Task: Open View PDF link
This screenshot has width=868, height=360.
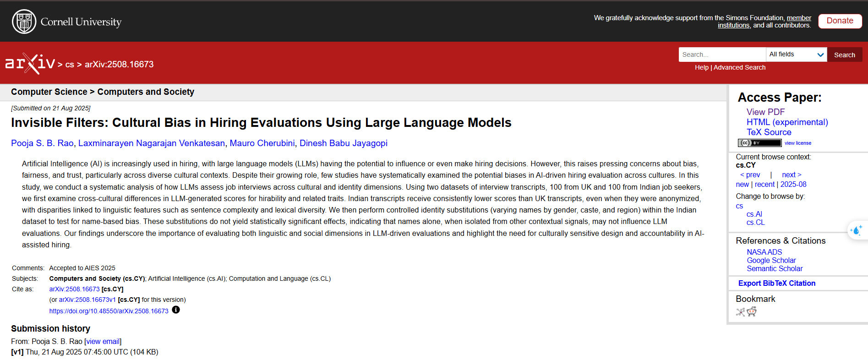Action: (765, 112)
